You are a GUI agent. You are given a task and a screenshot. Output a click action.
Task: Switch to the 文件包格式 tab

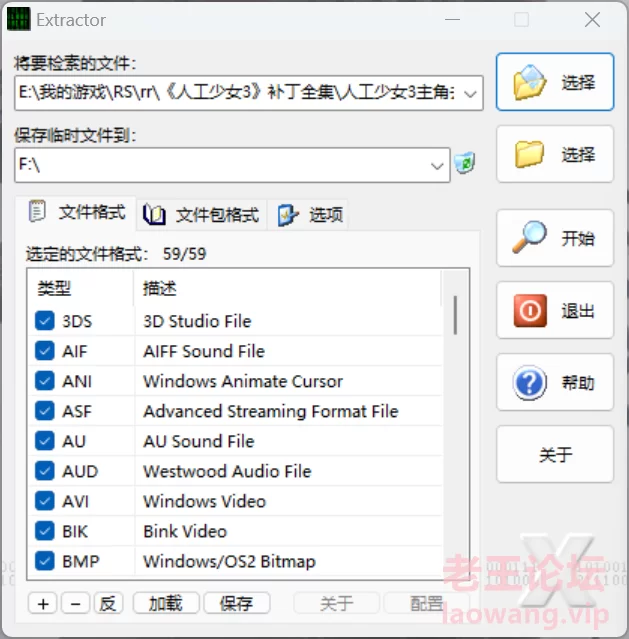pyautogui.click(x=201, y=215)
